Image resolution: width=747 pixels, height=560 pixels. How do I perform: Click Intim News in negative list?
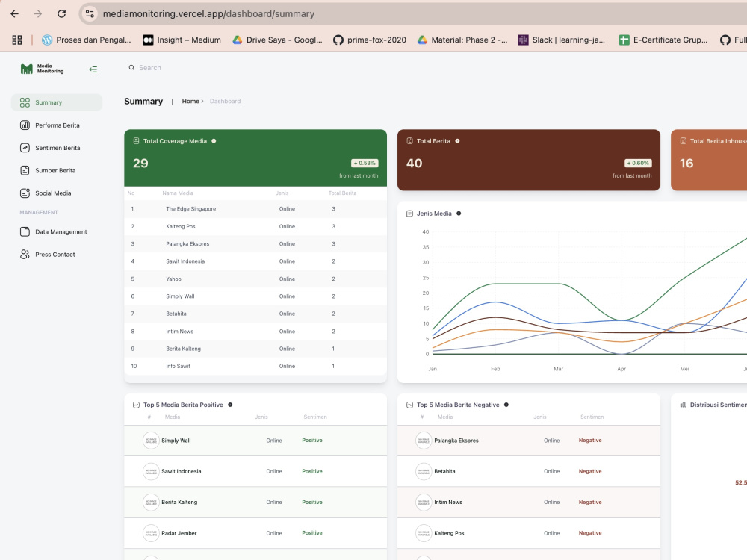(448, 503)
